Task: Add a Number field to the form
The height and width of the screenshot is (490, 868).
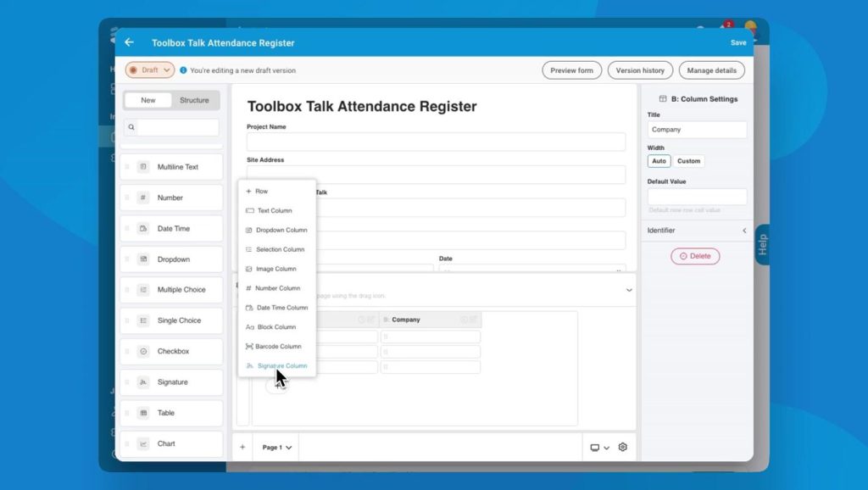Action: coord(171,198)
